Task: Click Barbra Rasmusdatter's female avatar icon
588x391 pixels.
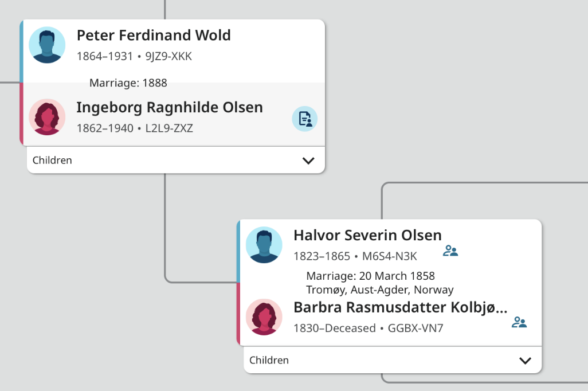Action: pos(264,317)
